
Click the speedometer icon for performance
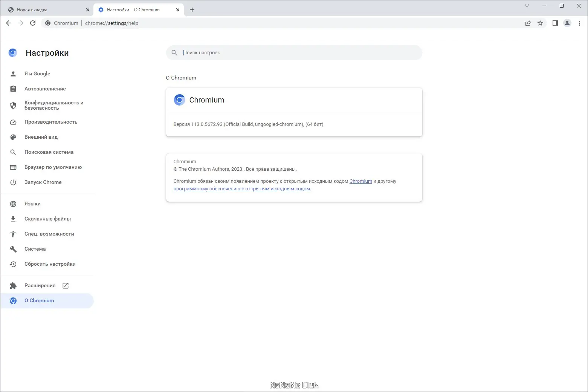pyautogui.click(x=13, y=122)
